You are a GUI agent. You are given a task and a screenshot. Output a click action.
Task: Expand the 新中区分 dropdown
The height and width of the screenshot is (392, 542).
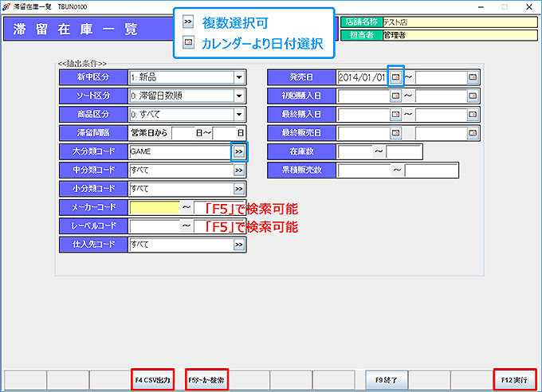(239, 77)
